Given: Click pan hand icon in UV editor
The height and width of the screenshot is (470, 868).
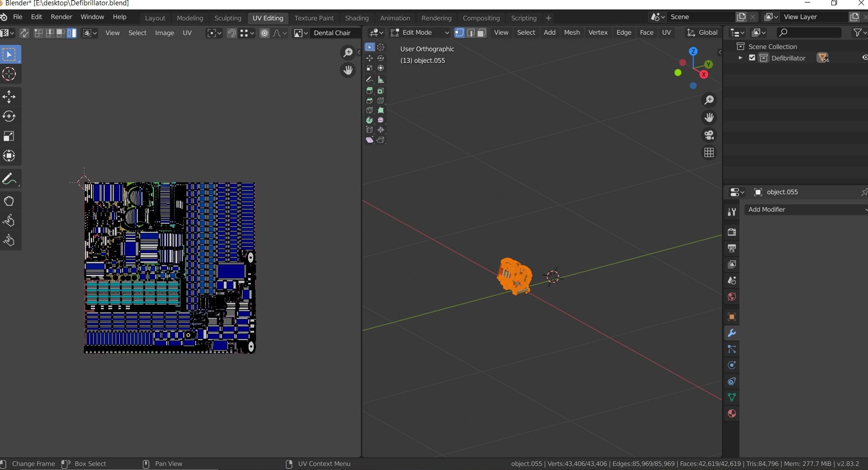Looking at the screenshot, I should tap(348, 70).
